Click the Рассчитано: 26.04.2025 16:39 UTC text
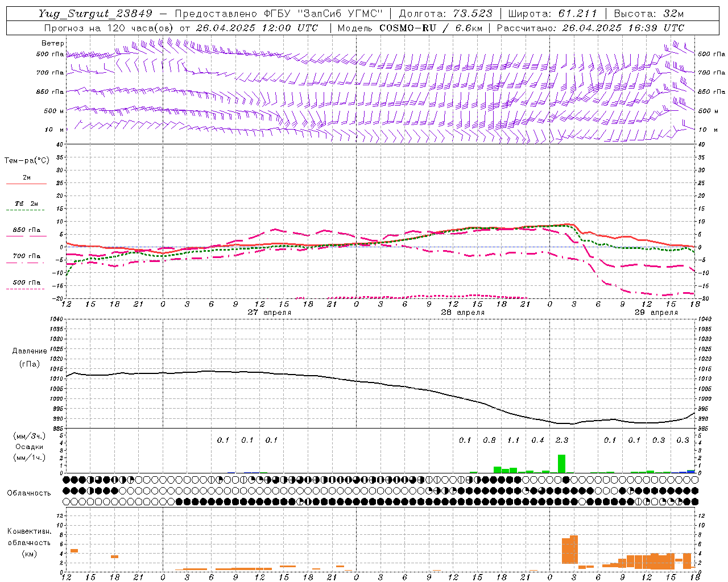 pos(590,28)
